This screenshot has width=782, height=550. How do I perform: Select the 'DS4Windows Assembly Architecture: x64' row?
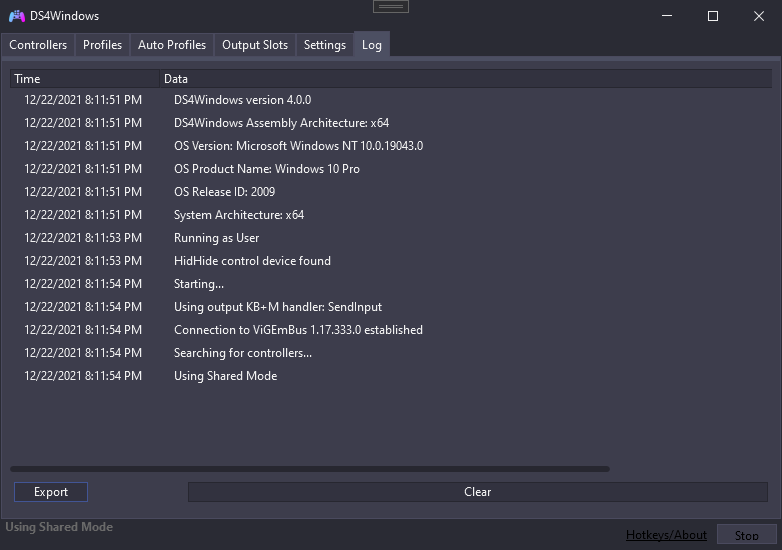391,123
